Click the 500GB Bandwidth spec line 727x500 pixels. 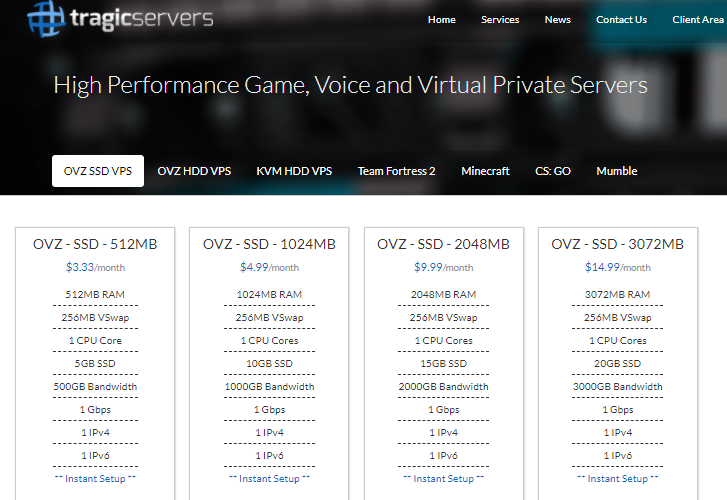coord(95,387)
